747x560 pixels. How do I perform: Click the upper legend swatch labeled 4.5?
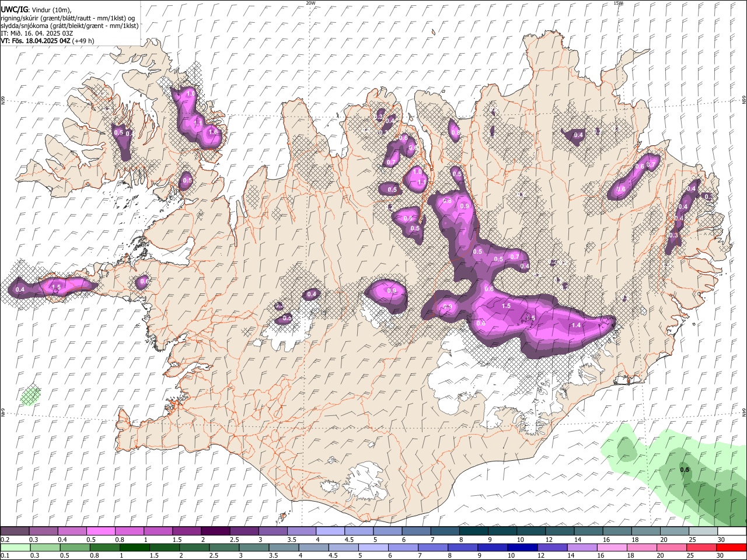coord(359,531)
